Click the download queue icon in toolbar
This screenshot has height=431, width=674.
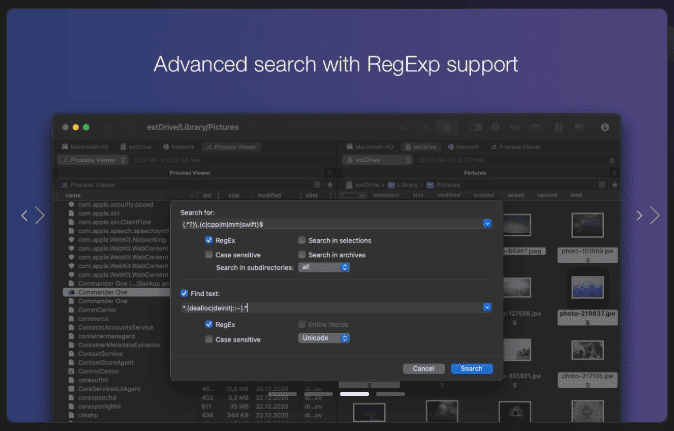[605, 127]
